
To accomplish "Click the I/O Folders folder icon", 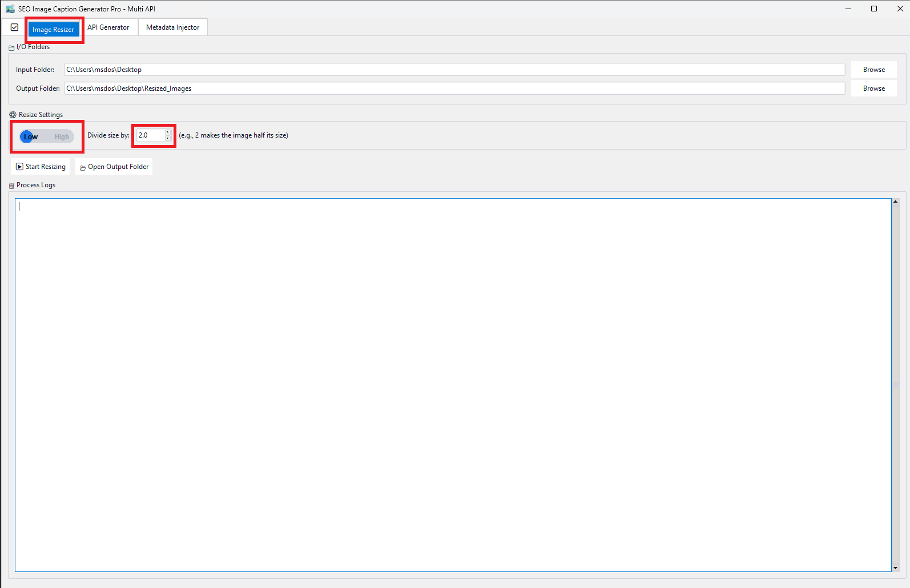I will tap(11, 48).
